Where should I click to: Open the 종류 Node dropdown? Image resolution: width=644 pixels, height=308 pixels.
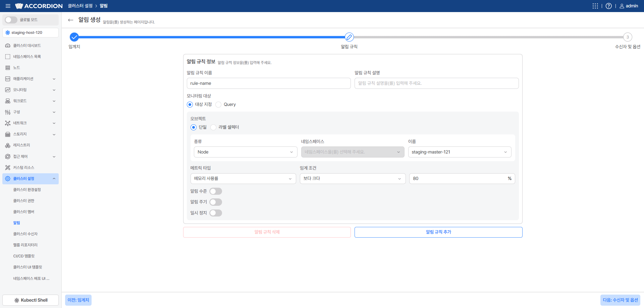pos(246,152)
